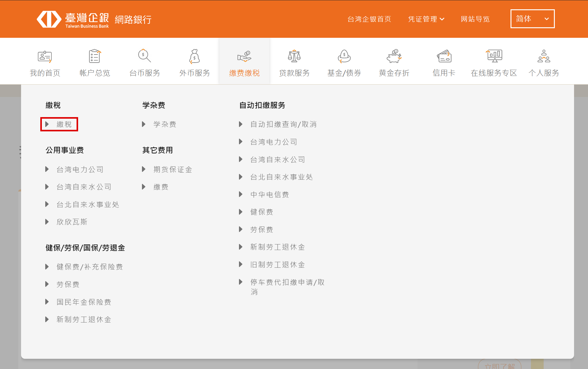Viewport: 588px width, 369px height.
Task: Choose 自动扣缴查询/取消 option
Action: [x=283, y=124]
